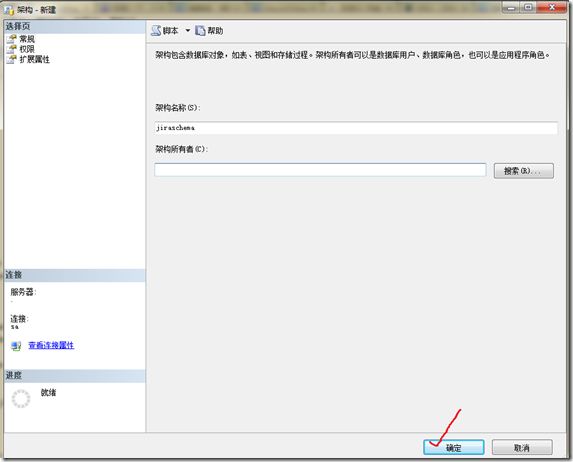The width and height of the screenshot is (573, 462).
Task: Click the 取消 button
Action: coord(522,448)
